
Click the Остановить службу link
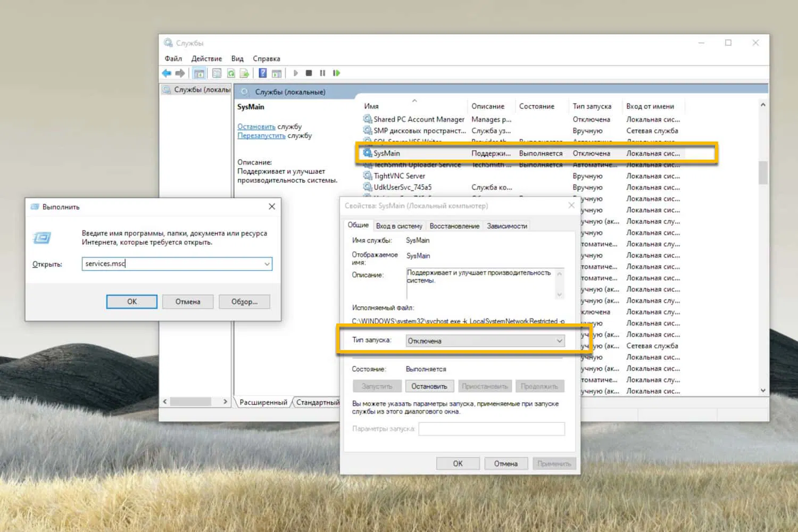(256, 126)
